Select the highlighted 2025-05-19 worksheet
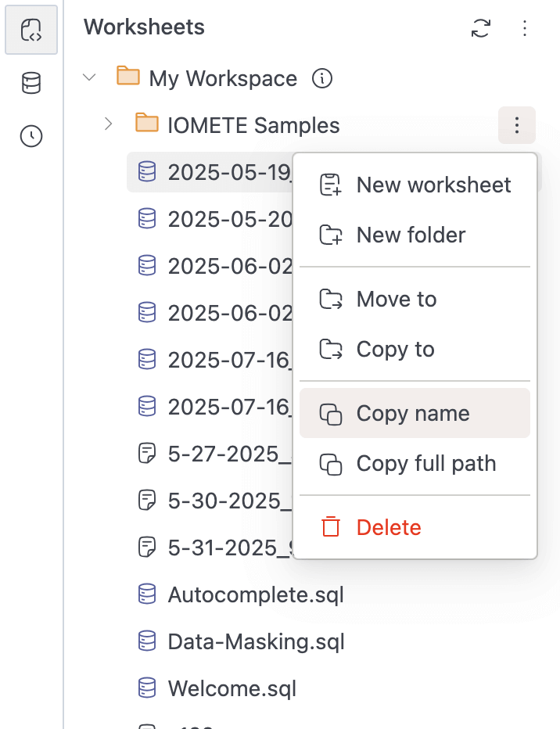The height and width of the screenshot is (729, 560). [x=219, y=172]
